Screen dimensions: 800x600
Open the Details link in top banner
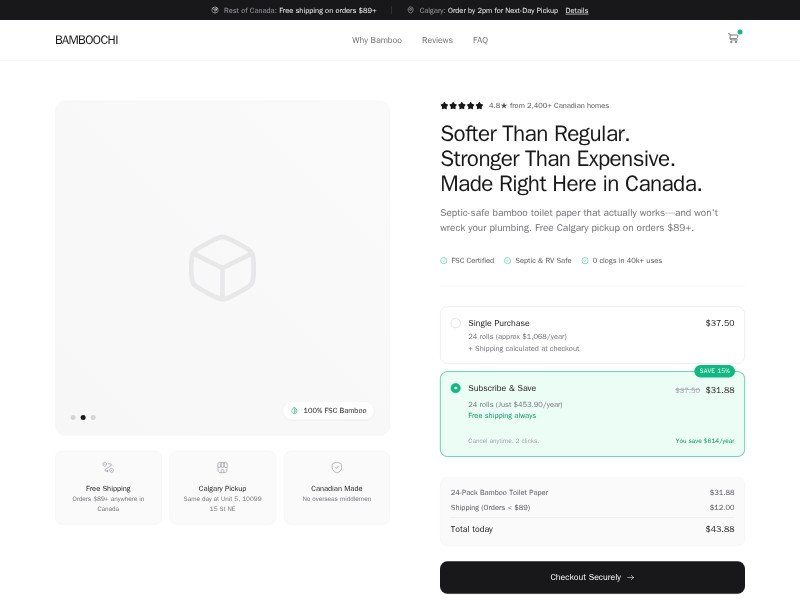coord(576,10)
